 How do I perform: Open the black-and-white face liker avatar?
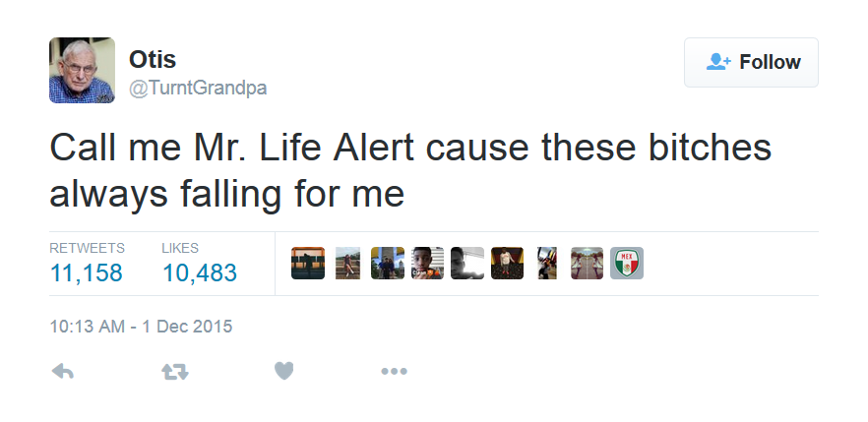point(467,263)
